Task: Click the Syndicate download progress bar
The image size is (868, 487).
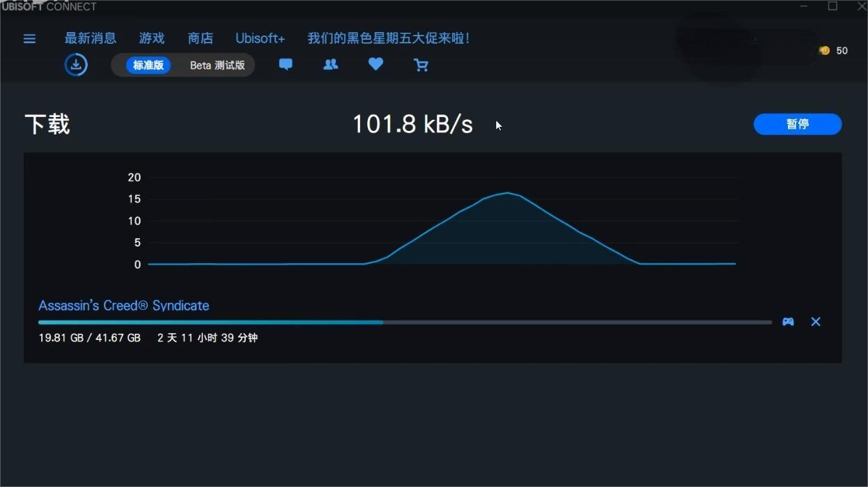Action: click(405, 323)
